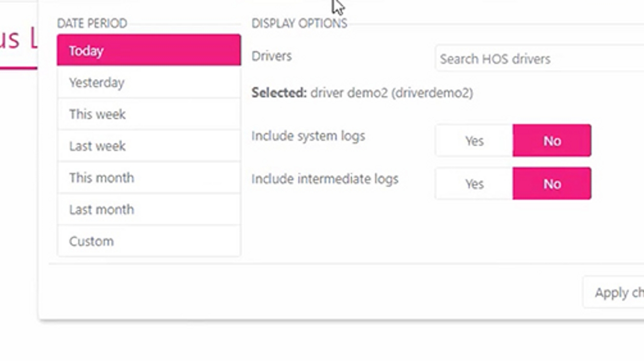The image size is (644, 361).
Task: Click the DATE PERIOD section header
Action: pyautogui.click(x=92, y=23)
